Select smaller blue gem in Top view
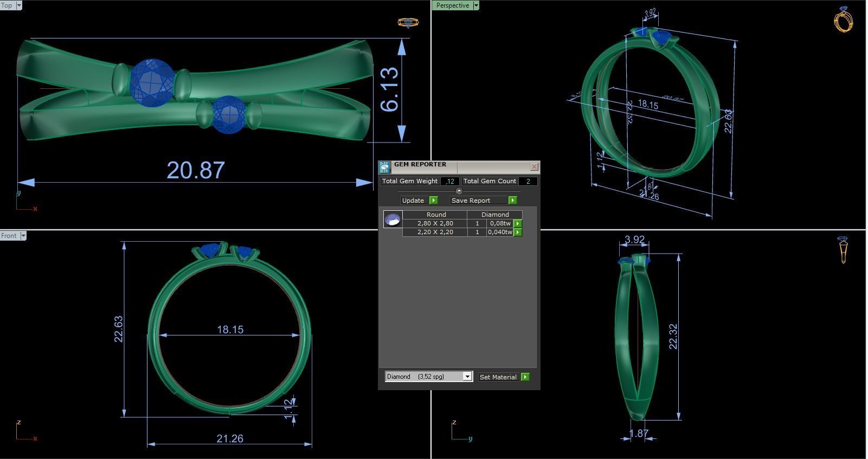Viewport: 868px width, 459px height. pyautogui.click(x=229, y=114)
